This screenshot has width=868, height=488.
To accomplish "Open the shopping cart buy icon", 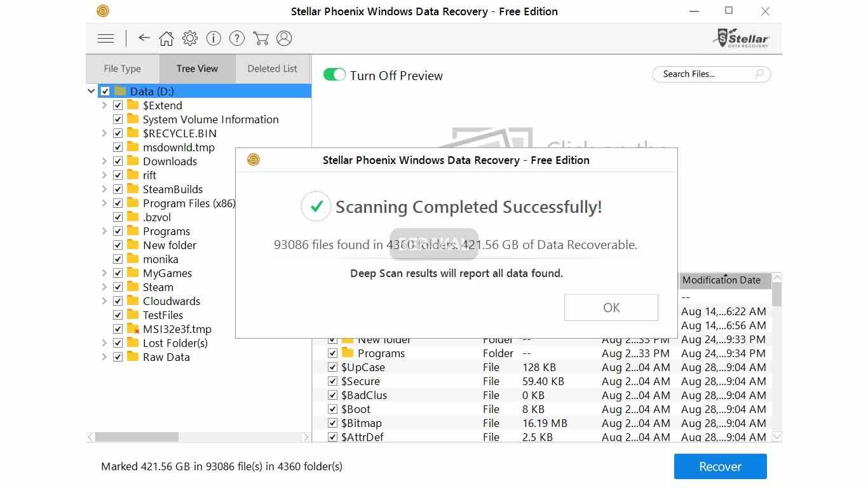I will click(261, 39).
